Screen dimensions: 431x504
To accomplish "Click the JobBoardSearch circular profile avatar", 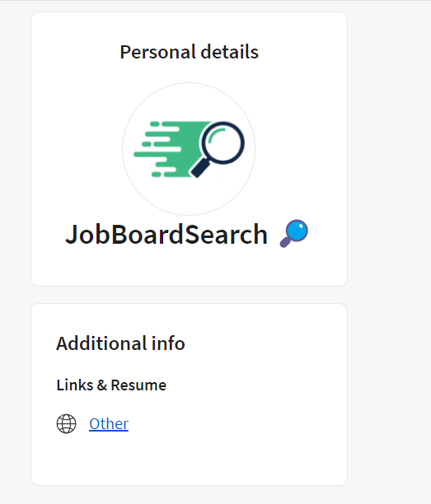I will tap(189, 149).
